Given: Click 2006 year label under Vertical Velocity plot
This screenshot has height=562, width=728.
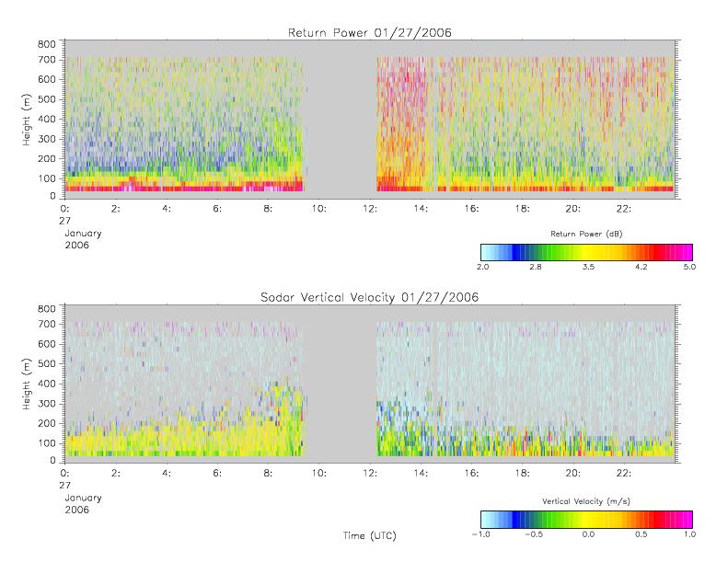Looking at the screenshot, I should click(76, 510).
